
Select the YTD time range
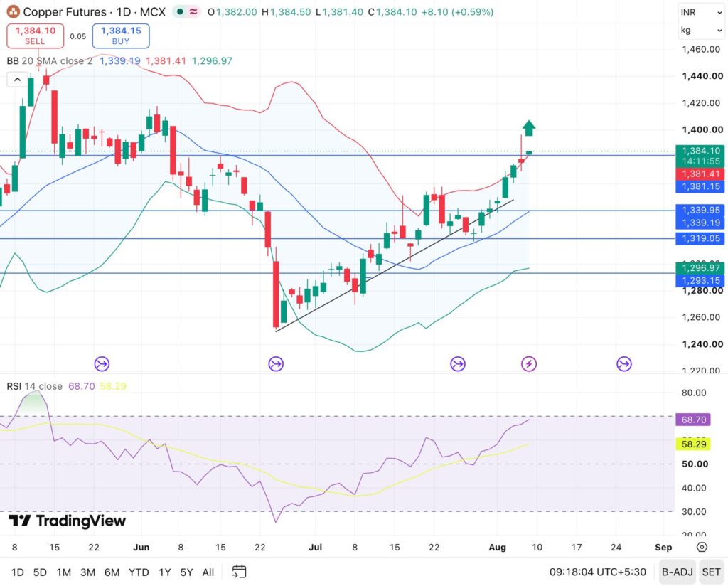tap(139, 572)
